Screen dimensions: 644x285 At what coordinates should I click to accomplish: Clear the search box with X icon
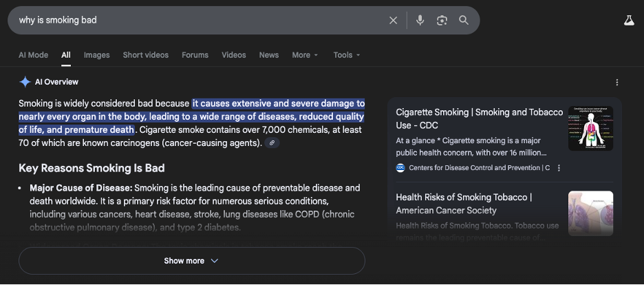point(393,21)
